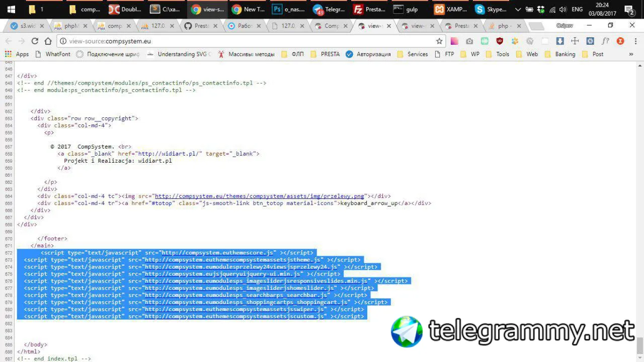Screen dimensions: 644x362
Task: Open the Apps shortcut in bookmarks bar
Action: tap(17, 54)
